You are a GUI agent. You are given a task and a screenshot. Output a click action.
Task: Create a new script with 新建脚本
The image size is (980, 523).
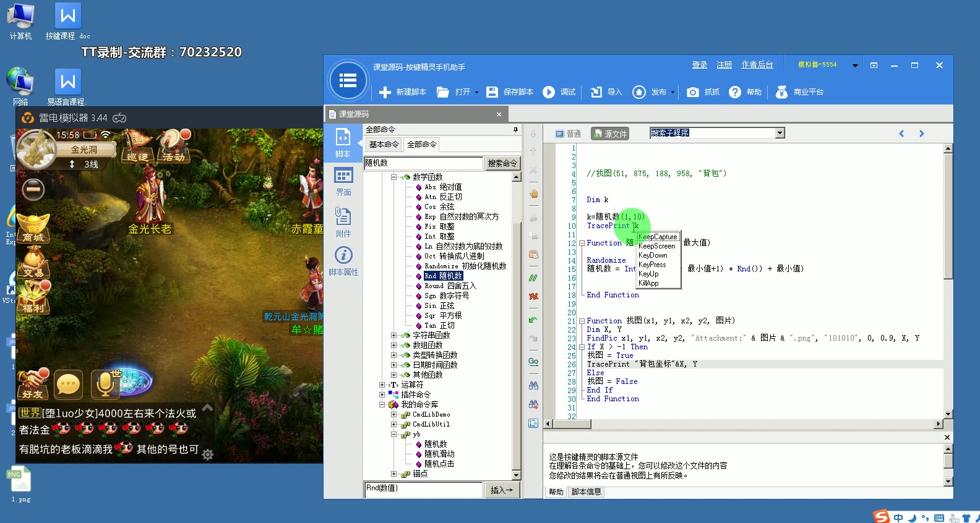pos(403,92)
